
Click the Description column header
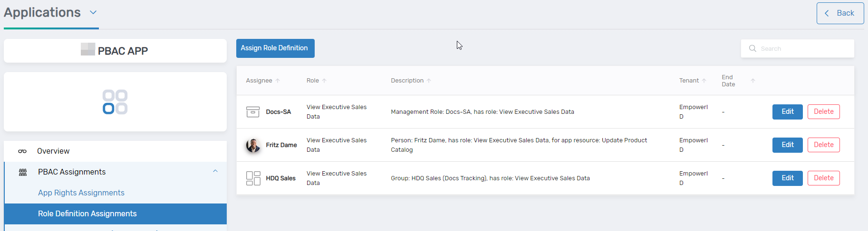[407, 81]
